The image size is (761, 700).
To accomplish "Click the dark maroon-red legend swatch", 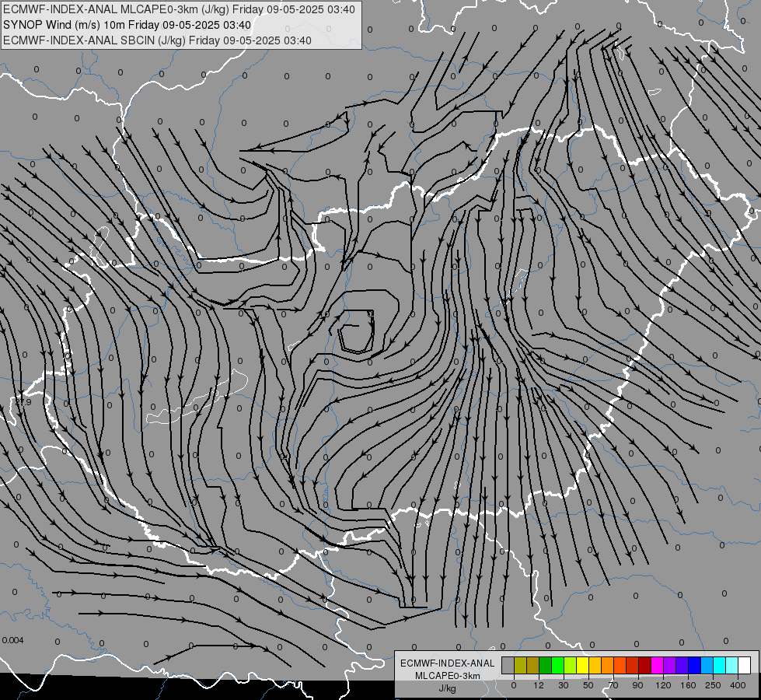I will (x=645, y=665).
